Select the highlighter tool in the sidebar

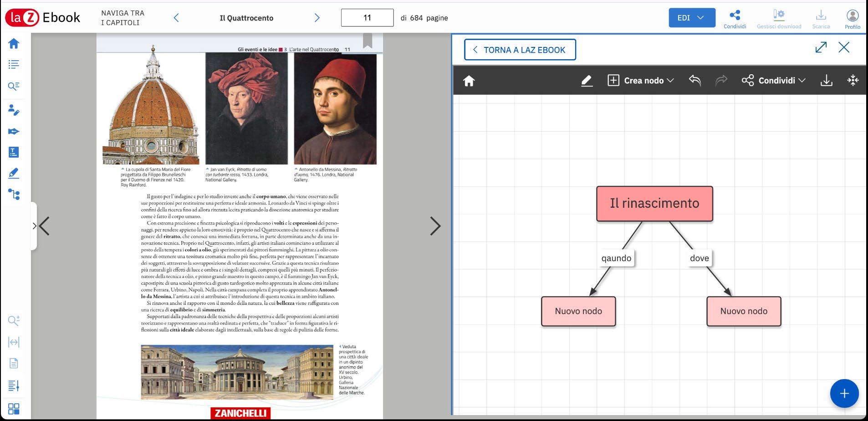click(x=14, y=174)
